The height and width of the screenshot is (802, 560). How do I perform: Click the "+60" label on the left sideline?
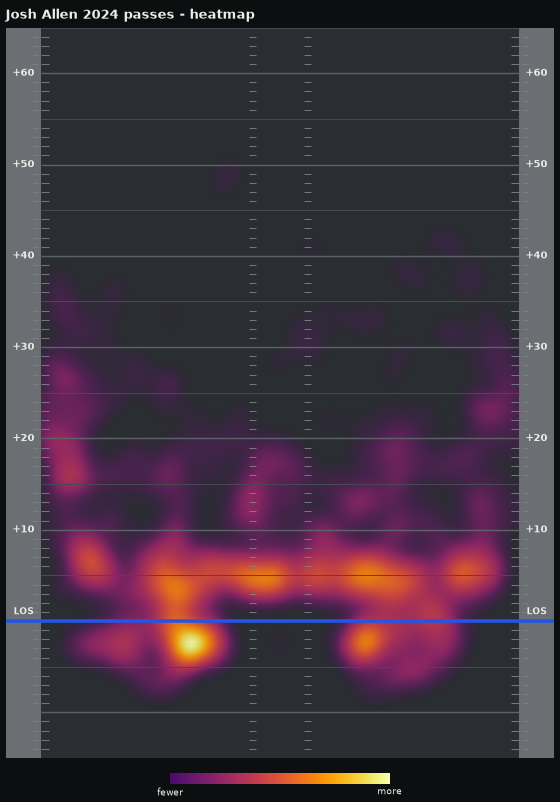(x=24, y=73)
